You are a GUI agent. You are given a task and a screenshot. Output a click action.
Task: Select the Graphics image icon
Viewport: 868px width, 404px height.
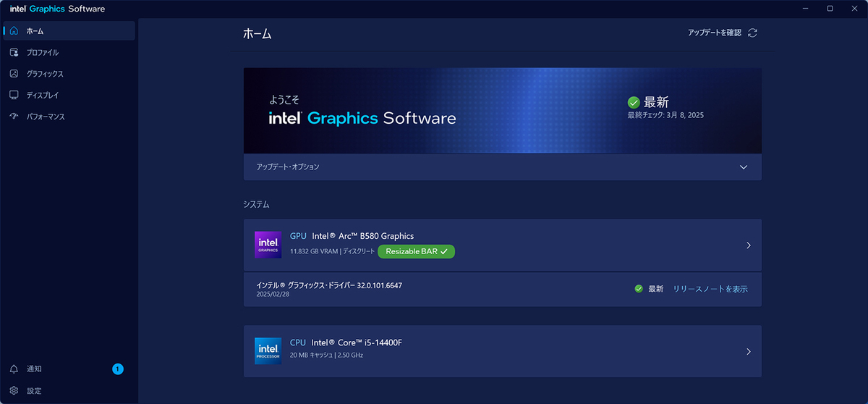click(x=14, y=74)
